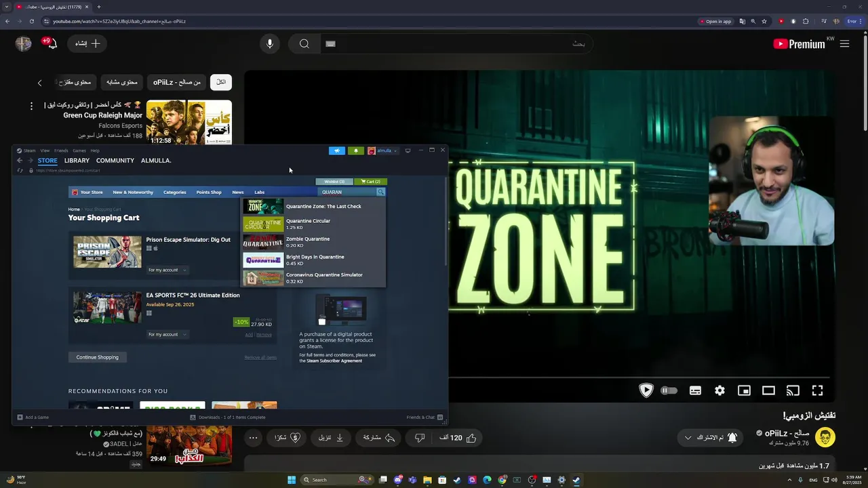Click the Chrome translate page icon
868x488 pixels.
click(x=742, y=21)
